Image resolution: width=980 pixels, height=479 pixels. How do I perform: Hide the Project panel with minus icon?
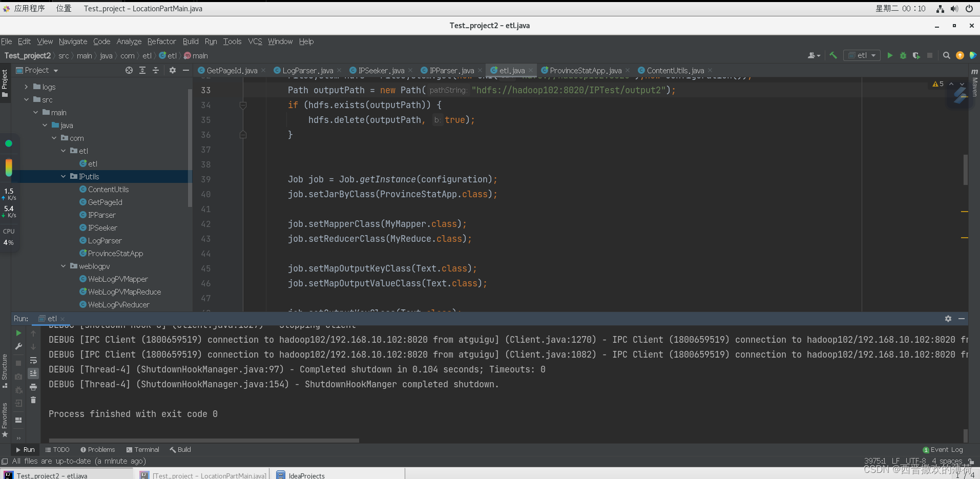click(186, 70)
